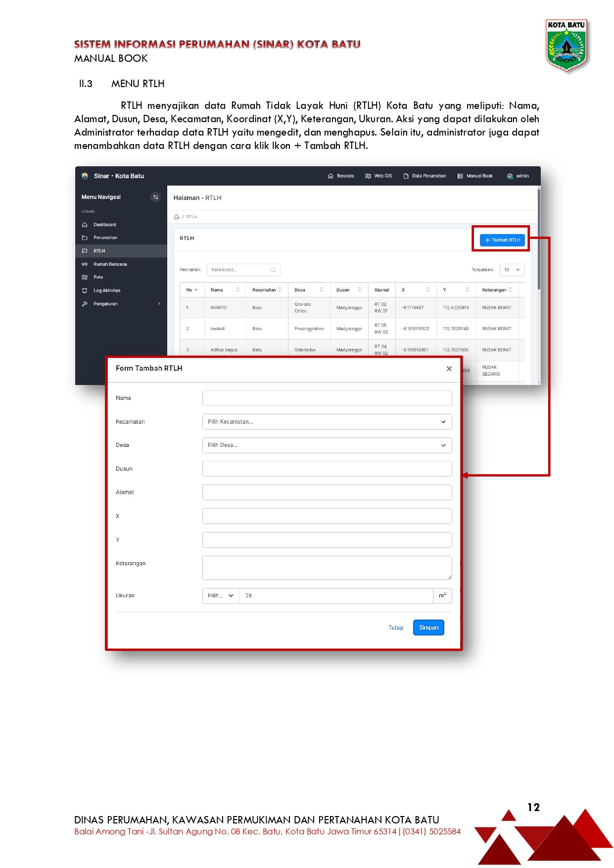Click the Data Perumahan document icon
The width and height of the screenshot is (614, 868).
tap(406, 176)
